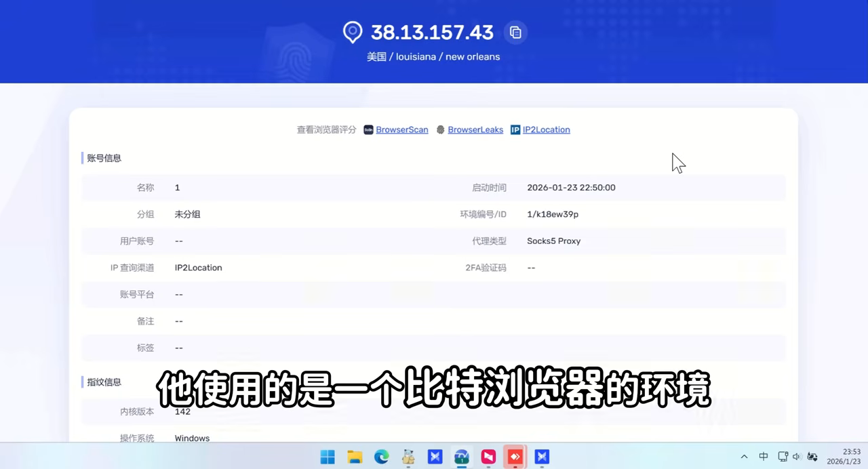Select the start time value 2026-01-23 22:50:00
Viewport: 868px width, 469px height.
[x=571, y=188]
